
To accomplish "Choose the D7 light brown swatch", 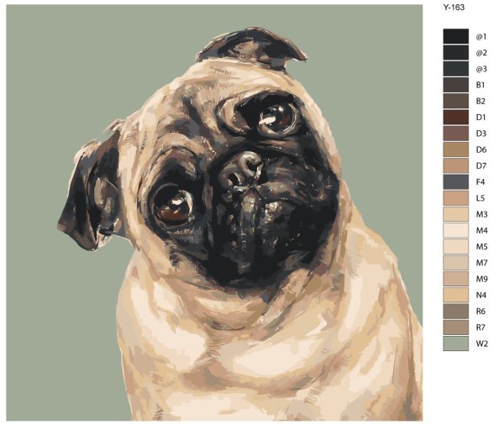I will click(455, 165).
